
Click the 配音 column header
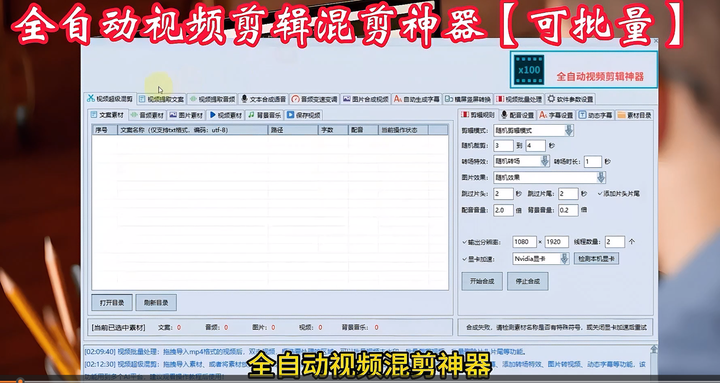pos(363,130)
